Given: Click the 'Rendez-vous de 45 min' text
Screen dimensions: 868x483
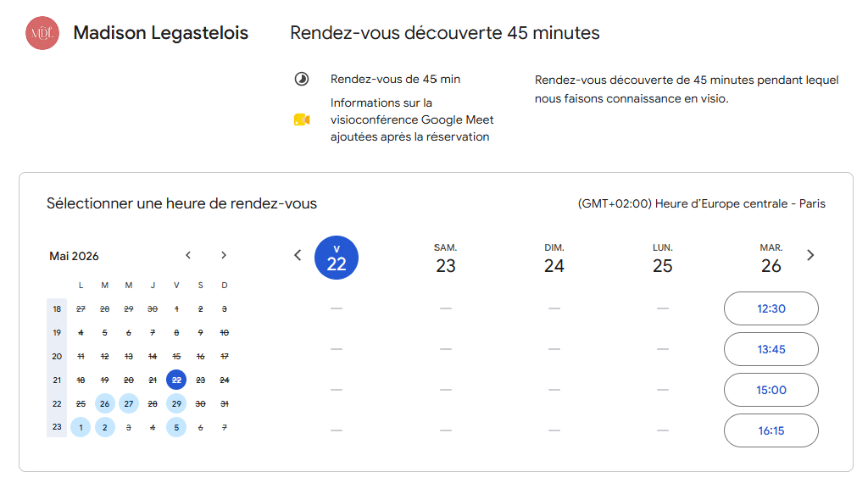Looking at the screenshot, I should 395,79.
